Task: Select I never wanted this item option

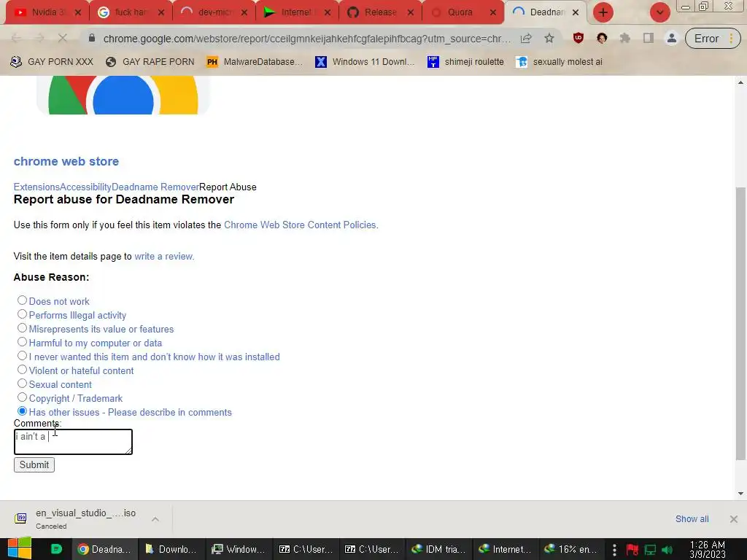Action: (x=22, y=355)
